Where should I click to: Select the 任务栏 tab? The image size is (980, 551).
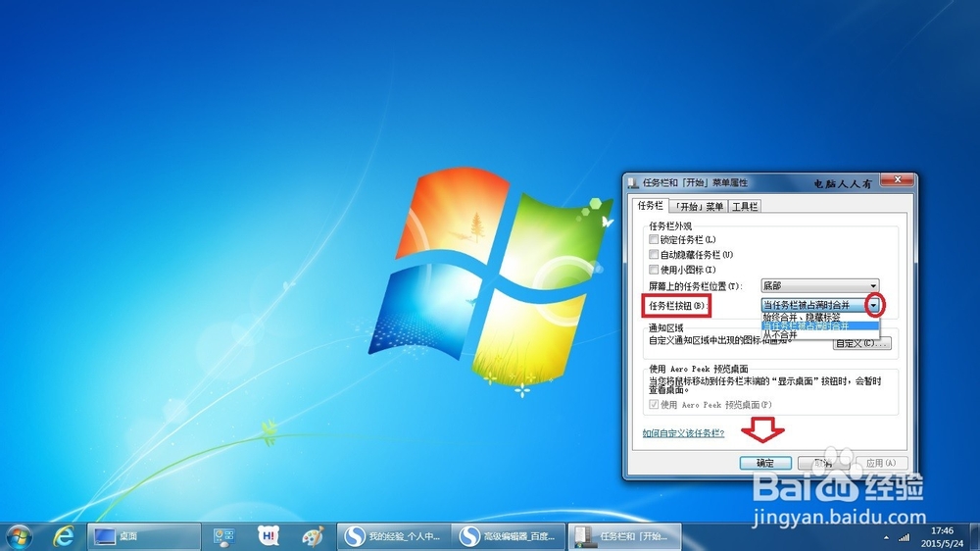point(650,205)
